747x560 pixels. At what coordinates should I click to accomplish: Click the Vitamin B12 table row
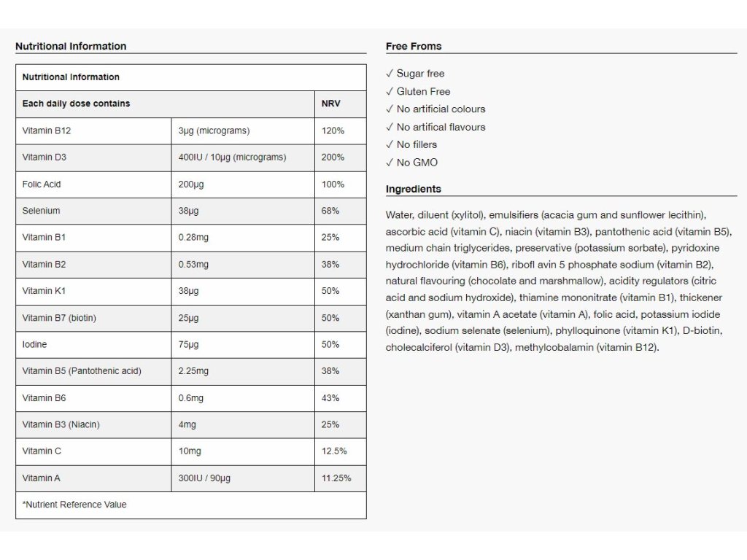pos(191,131)
